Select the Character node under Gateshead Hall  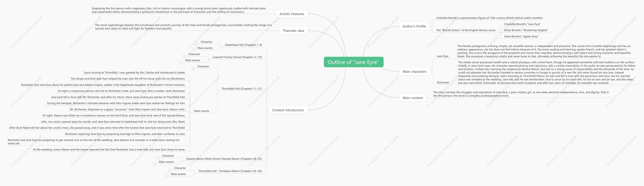[x=207, y=42]
